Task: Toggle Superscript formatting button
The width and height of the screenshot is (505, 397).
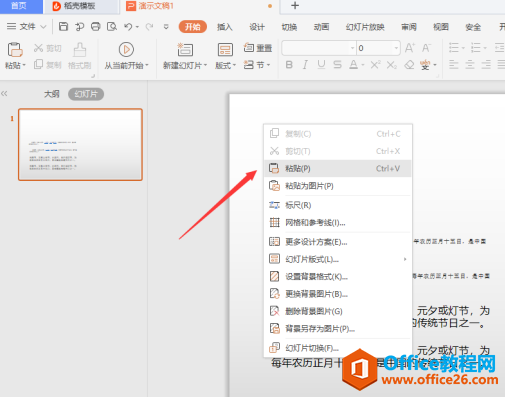Action: click(x=375, y=64)
